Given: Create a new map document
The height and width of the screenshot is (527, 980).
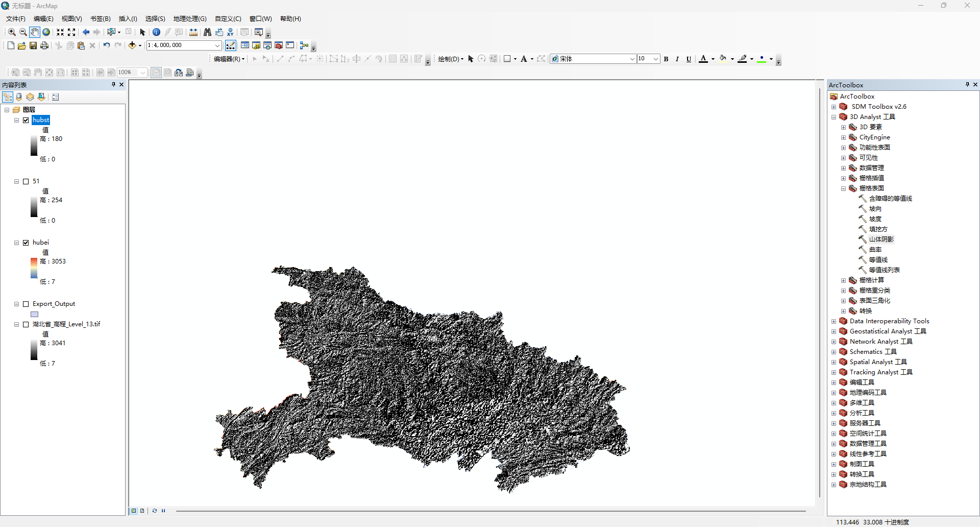Looking at the screenshot, I should point(11,45).
